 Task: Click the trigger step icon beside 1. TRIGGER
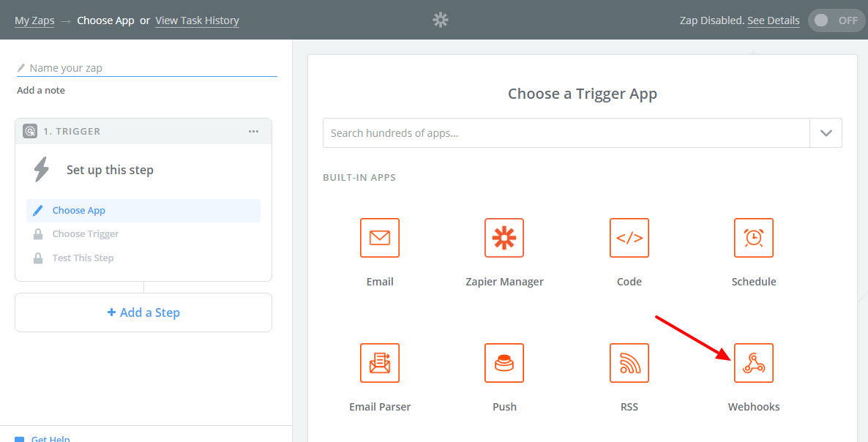click(x=30, y=131)
